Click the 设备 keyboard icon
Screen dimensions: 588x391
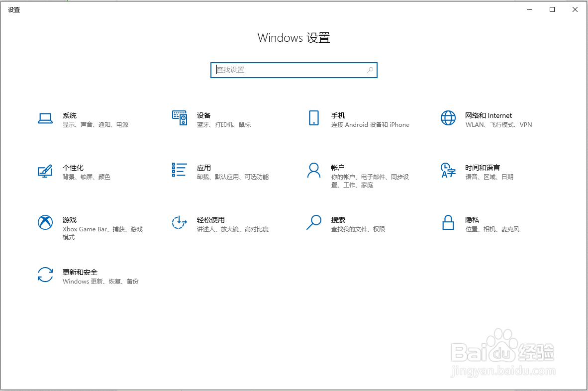pyautogui.click(x=180, y=118)
